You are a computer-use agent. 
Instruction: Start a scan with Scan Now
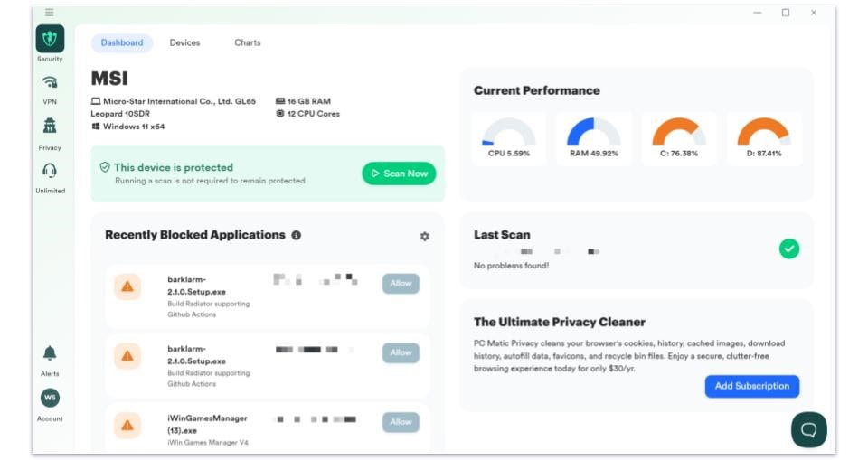399,174
